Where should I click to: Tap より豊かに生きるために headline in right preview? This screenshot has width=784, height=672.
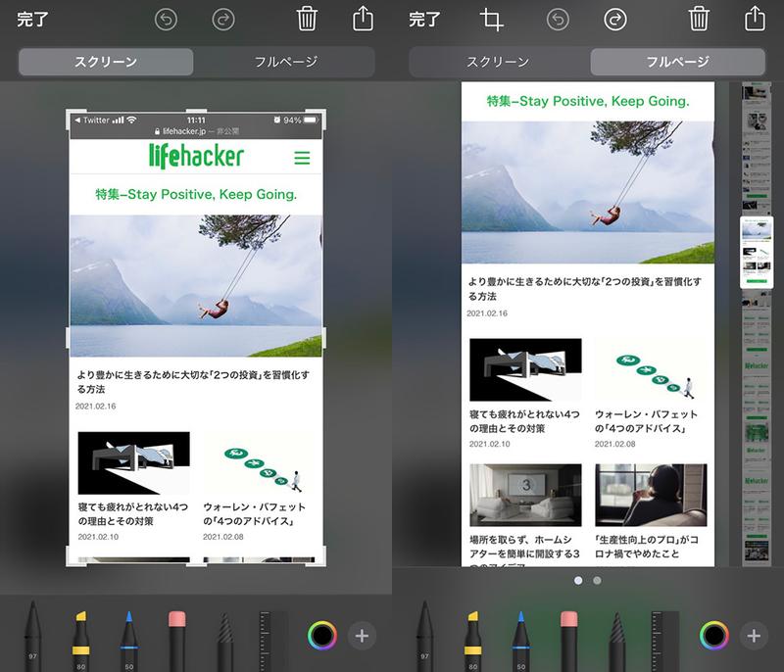point(584,289)
